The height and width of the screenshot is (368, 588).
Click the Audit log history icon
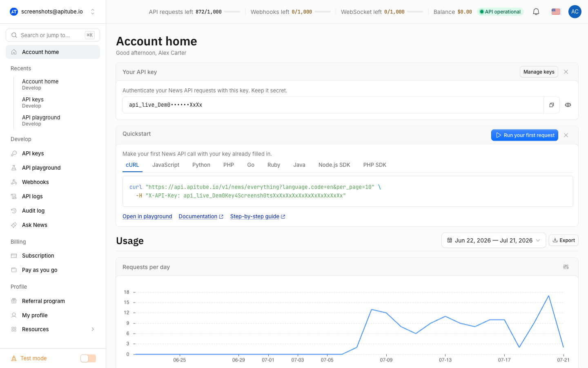14,211
